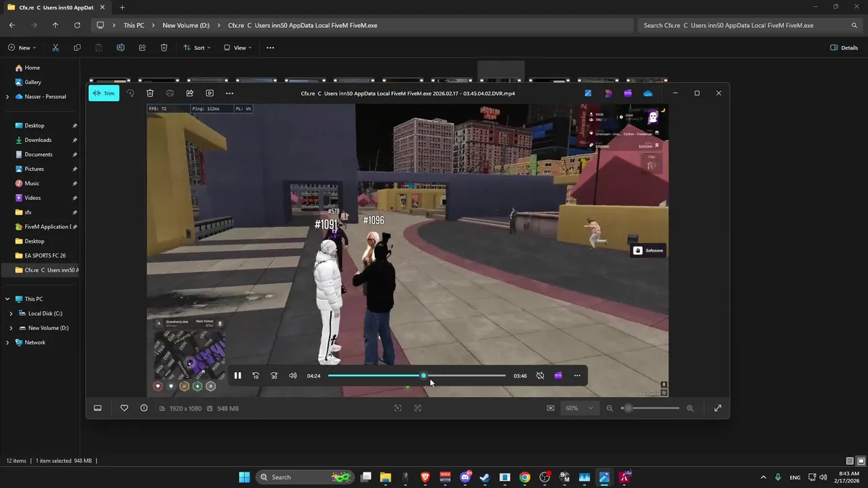Open Steam from the taskbar
868x488 pixels.
coord(485,477)
